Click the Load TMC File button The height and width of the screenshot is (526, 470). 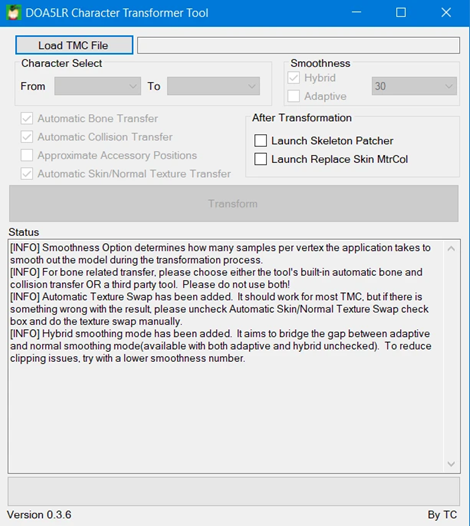tap(74, 45)
